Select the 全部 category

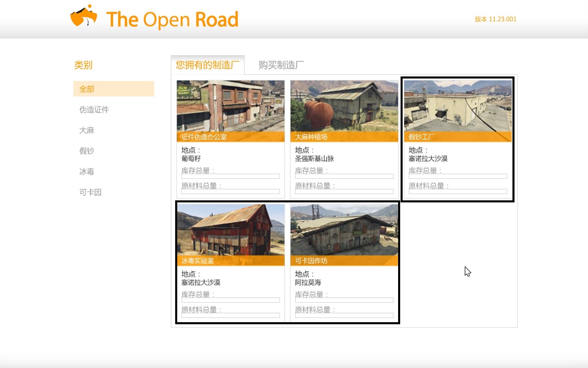[114, 89]
